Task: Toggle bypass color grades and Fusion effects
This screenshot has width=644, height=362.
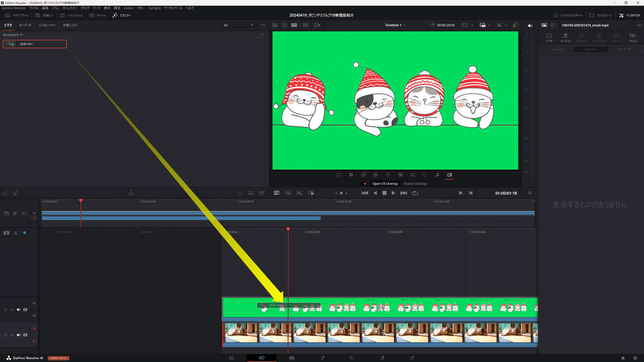Action: point(515,25)
